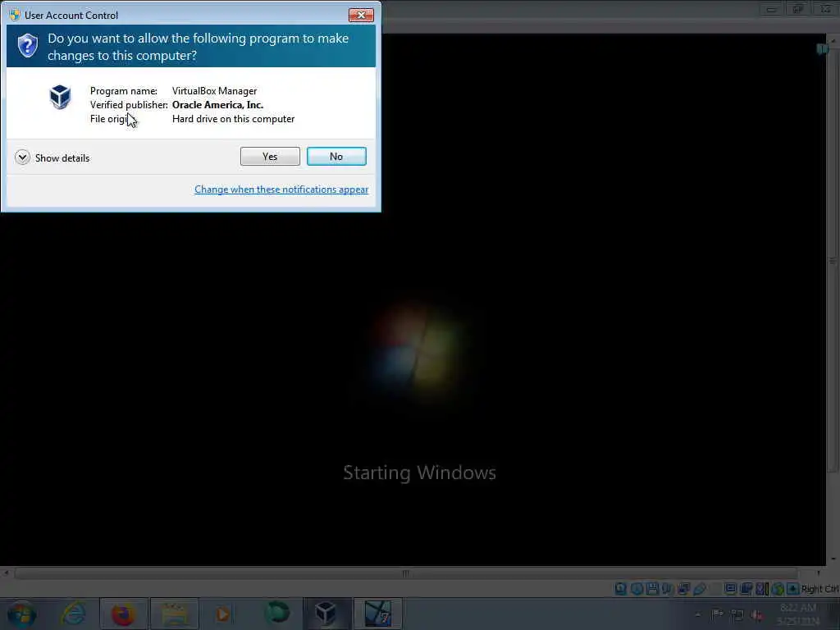Click VM green mouse integration status icon
Viewport: 840px width, 630px height.
778,589
